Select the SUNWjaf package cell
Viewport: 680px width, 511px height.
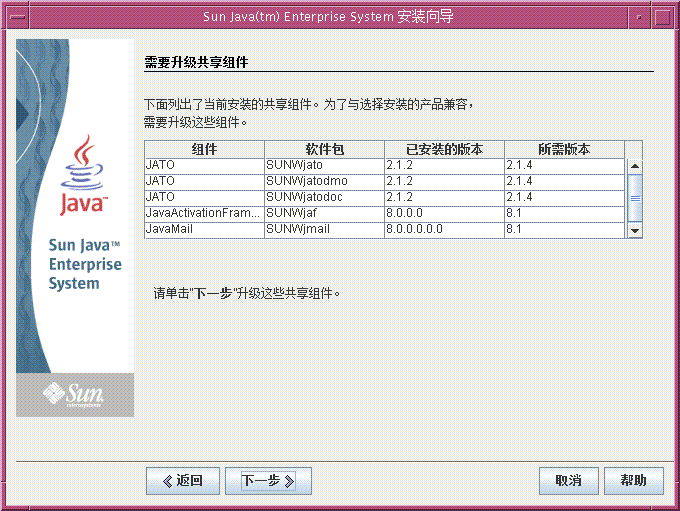click(x=324, y=214)
